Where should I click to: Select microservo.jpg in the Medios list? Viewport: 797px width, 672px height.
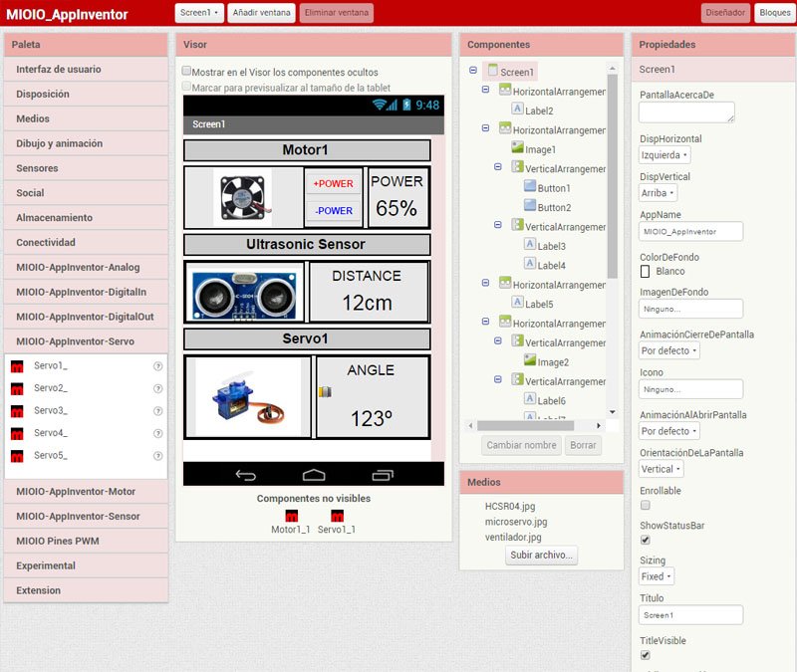pyautogui.click(x=516, y=522)
